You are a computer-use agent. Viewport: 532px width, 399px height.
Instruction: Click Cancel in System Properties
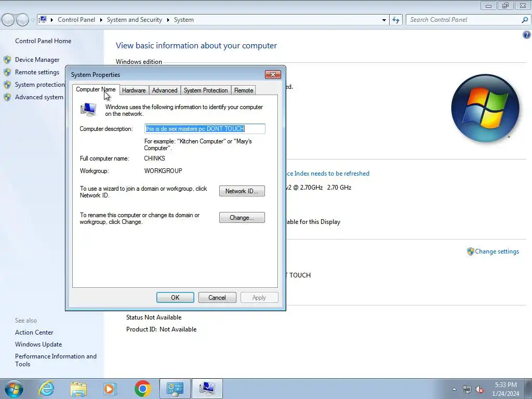click(x=217, y=298)
